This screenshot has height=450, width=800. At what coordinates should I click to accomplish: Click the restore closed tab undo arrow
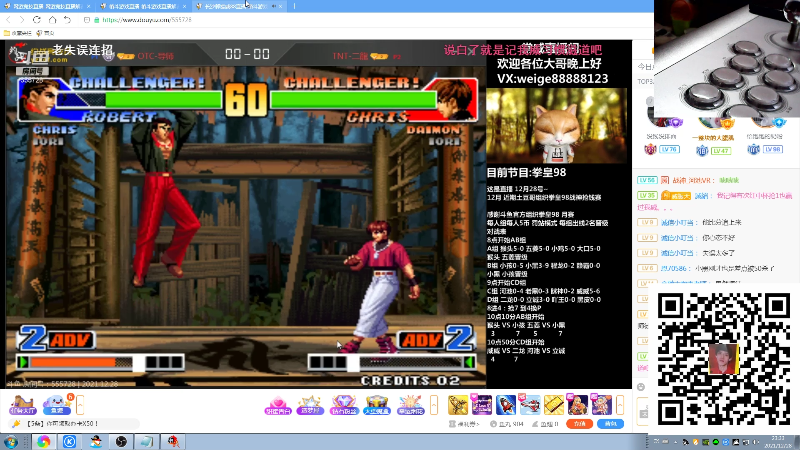67,19
